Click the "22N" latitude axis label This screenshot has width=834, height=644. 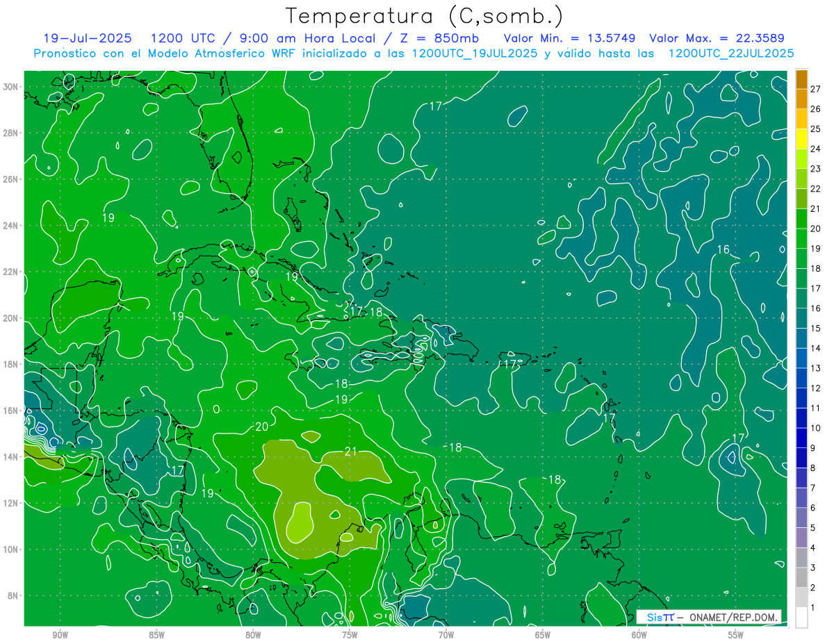11,272
